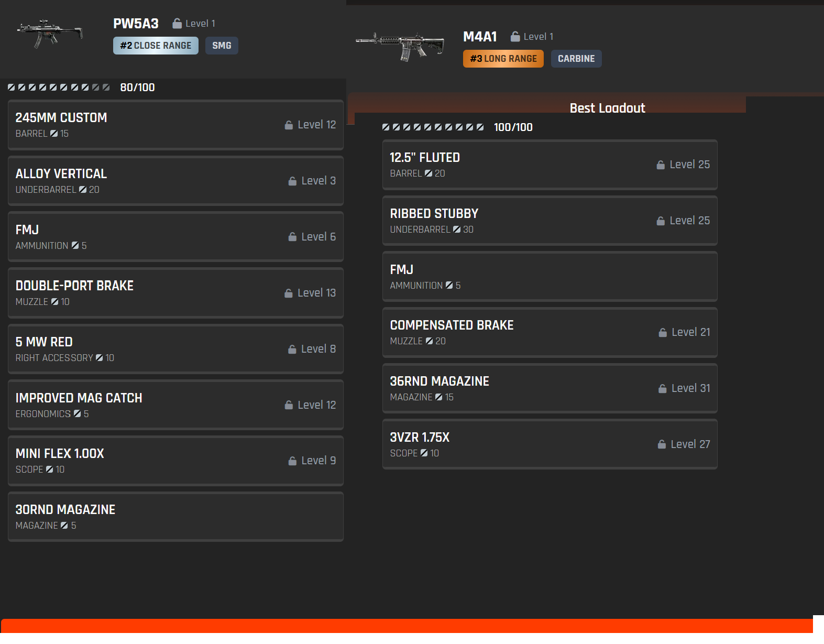Click the tuning icon next to RIGHT ACCESSORY 10
Viewport: 824px width, 644px height.
pyautogui.click(x=100, y=358)
